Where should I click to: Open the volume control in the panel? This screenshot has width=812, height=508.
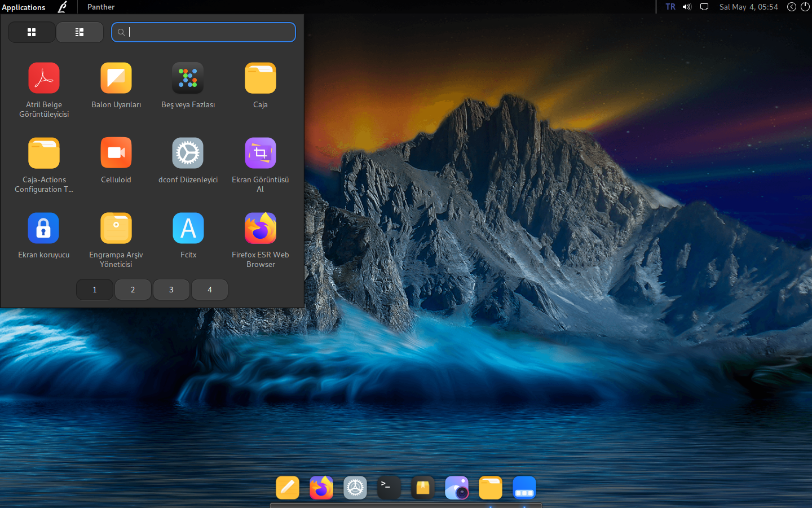pos(687,7)
